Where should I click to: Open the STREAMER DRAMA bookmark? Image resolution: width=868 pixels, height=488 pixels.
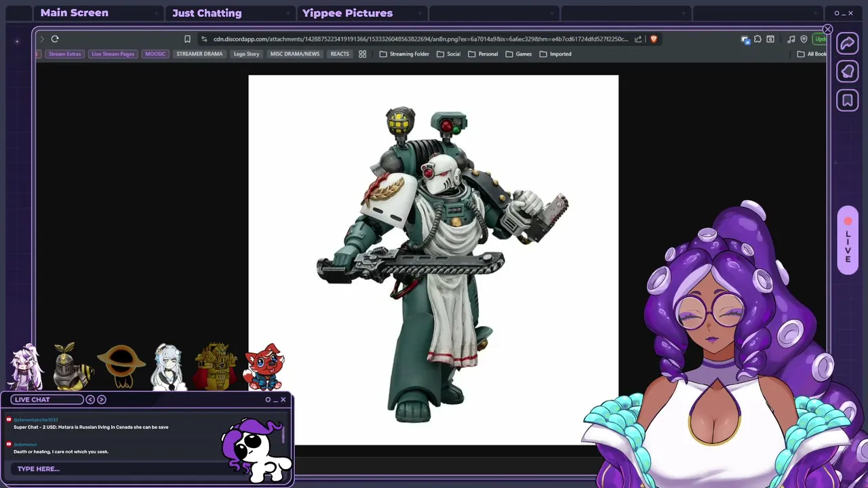click(x=199, y=54)
